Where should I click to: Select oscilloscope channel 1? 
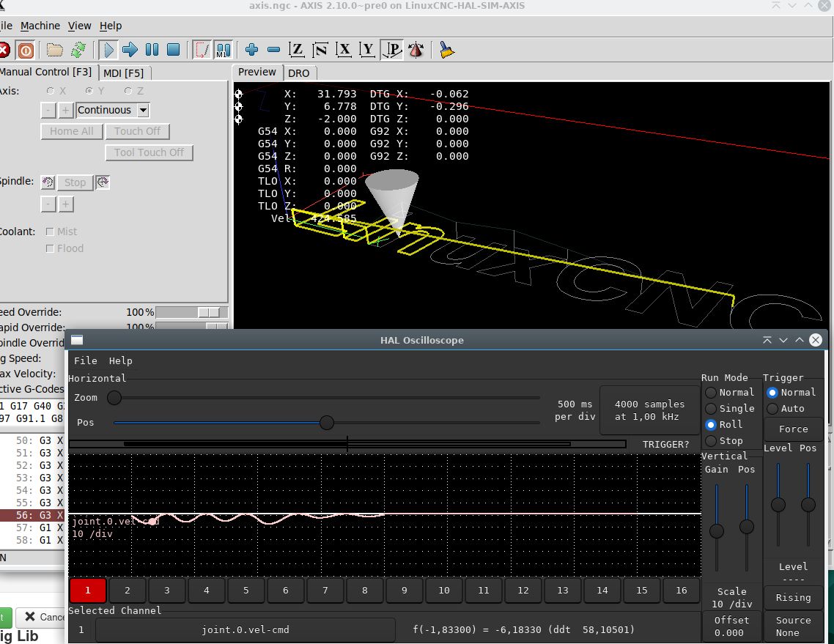click(88, 591)
